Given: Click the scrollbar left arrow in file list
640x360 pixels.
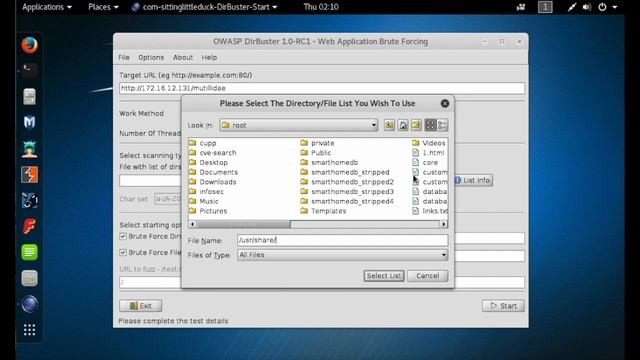Looking at the screenshot, I should pos(192,224).
